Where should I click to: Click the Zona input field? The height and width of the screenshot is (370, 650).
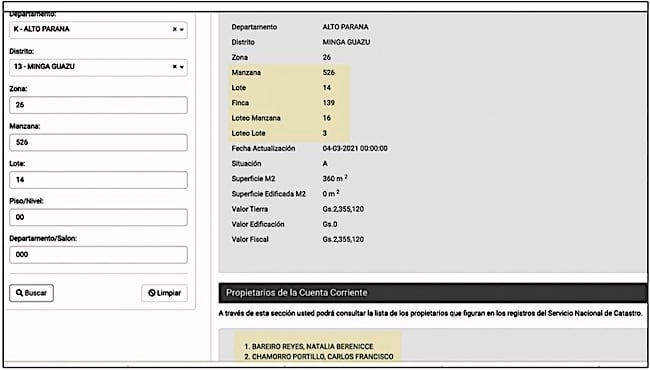tap(98, 105)
